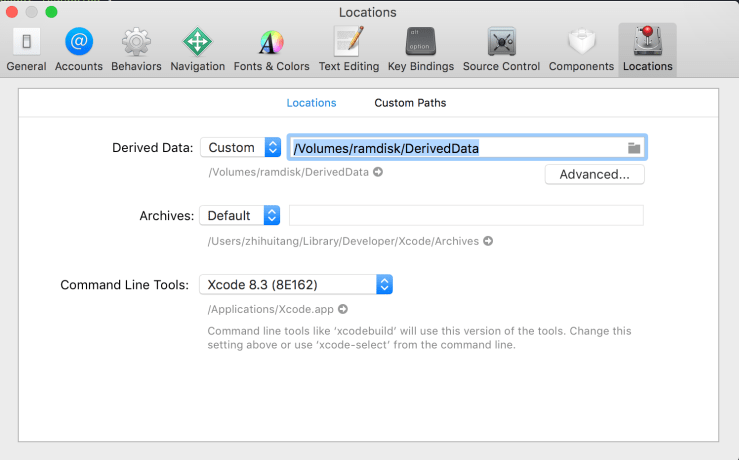Screen dimensions: 739x460
Task: Click the empty Archives path field
Action: tap(466, 216)
